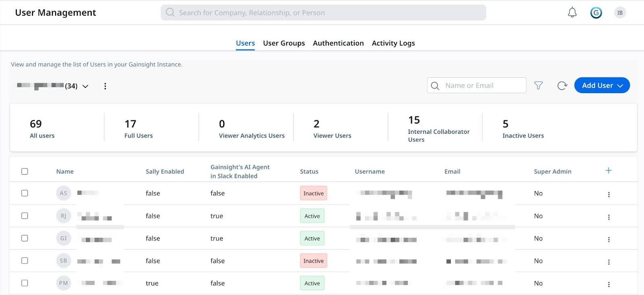
Task: Check the box for GI user row
Action: 25,238
